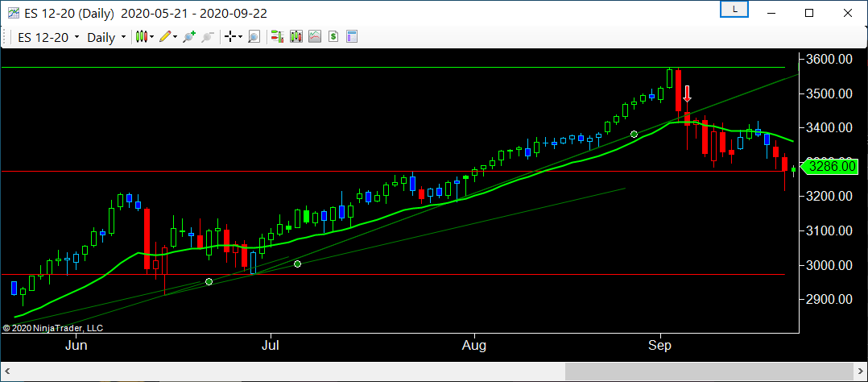The width and height of the screenshot is (868, 382).
Task: Click the Sep date axis label
Action: (x=660, y=346)
